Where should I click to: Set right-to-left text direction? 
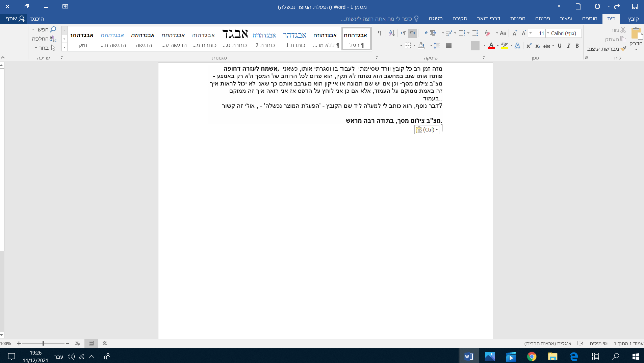pos(412,33)
